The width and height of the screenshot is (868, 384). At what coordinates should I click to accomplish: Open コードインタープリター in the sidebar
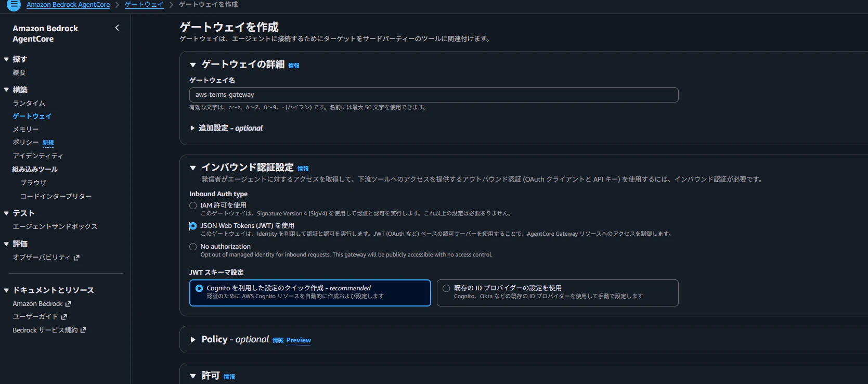tap(56, 197)
